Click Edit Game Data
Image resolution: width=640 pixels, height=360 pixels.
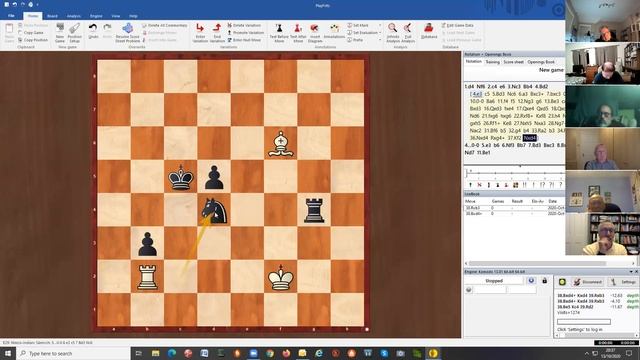pyautogui.click(x=458, y=25)
